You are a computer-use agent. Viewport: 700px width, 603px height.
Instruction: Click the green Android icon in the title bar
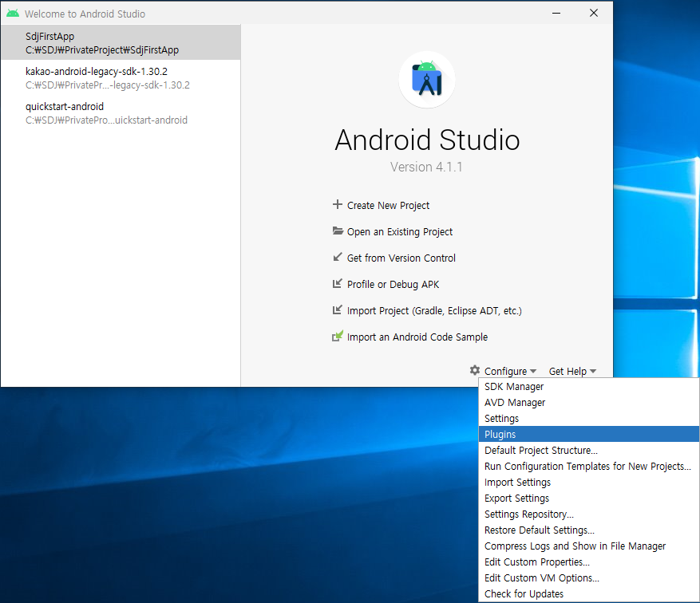pyautogui.click(x=13, y=14)
